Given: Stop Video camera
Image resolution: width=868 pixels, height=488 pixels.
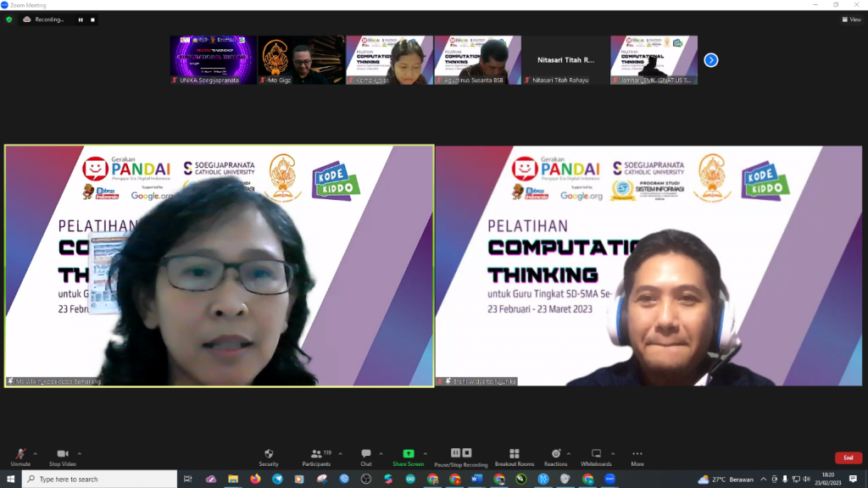Looking at the screenshot, I should coord(62,455).
